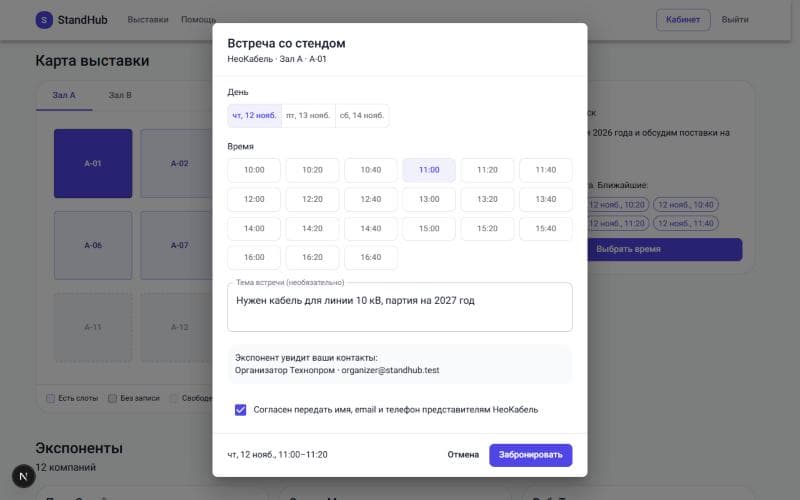Click the Отмена button

coord(463,455)
